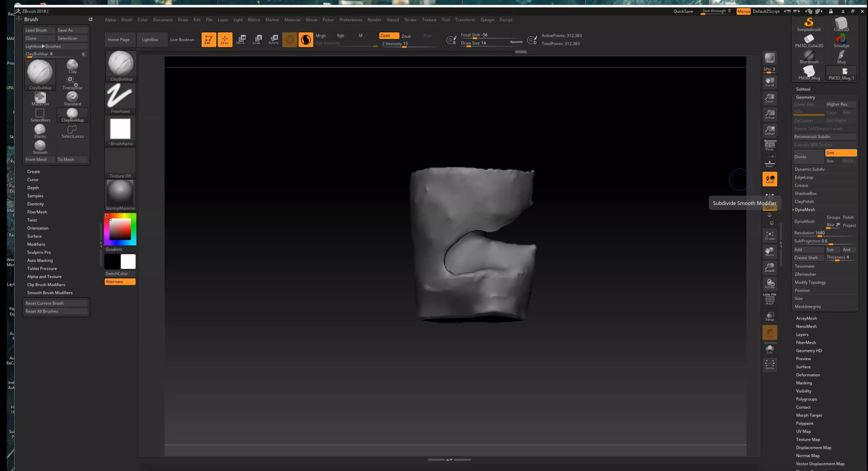Open the Zplugin menu
Viewport: 868px width, 471px height.
point(487,20)
